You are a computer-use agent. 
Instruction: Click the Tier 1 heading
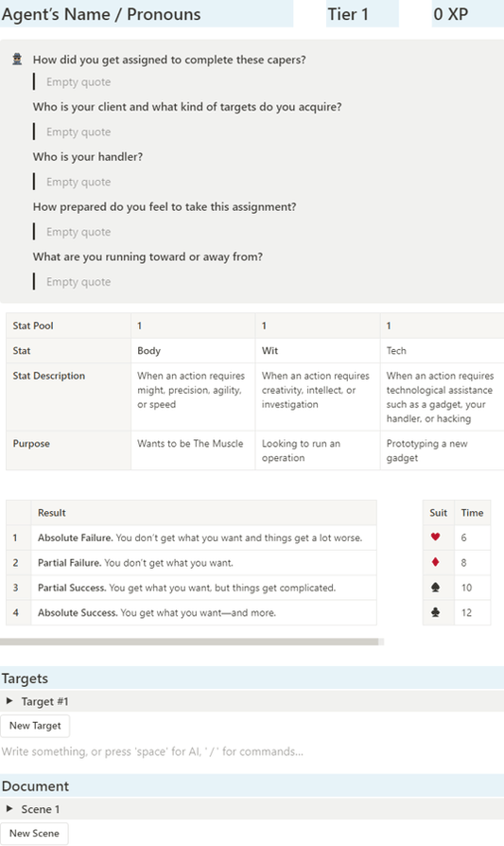[348, 14]
